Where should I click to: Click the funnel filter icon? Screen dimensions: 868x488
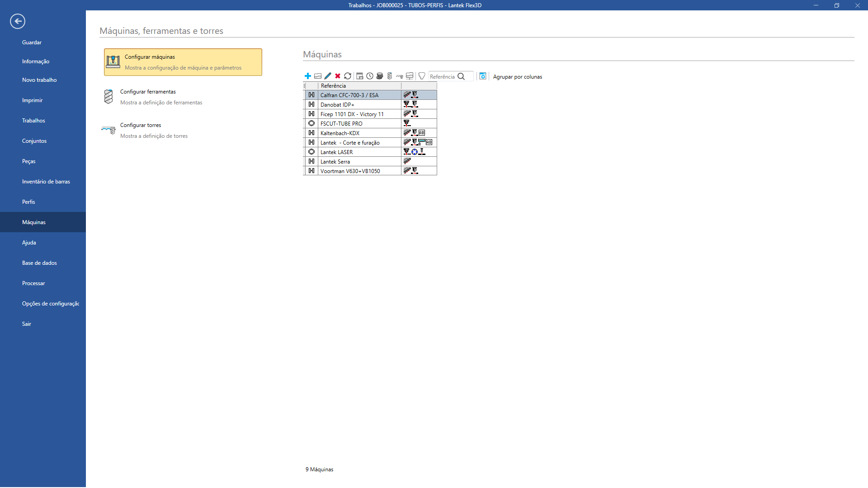422,76
